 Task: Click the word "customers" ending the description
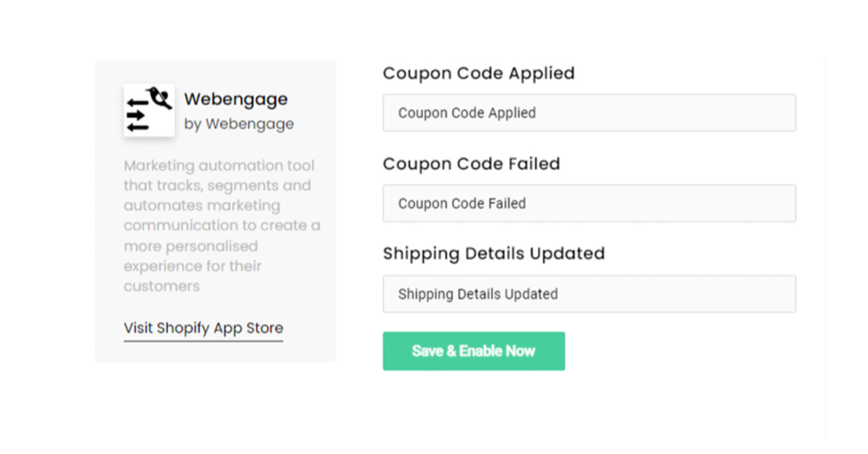click(x=161, y=286)
